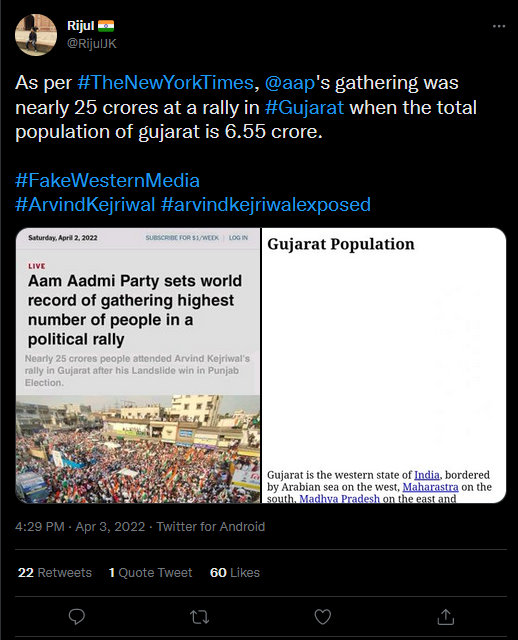Open the #FakeWesternMedia hashtag
The image size is (518, 640).
coord(107,180)
